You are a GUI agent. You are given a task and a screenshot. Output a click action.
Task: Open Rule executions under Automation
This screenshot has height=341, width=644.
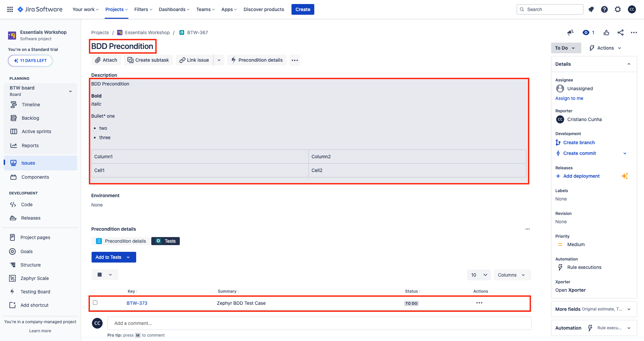tap(584, 267)
